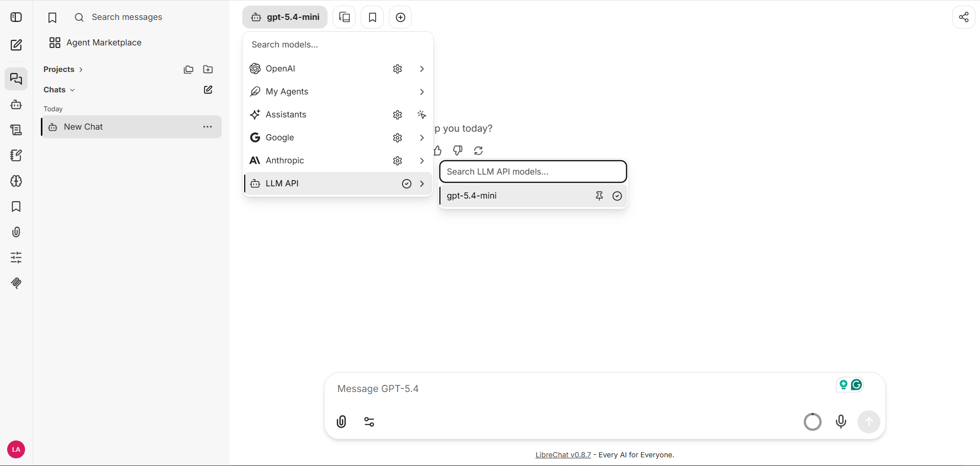Open the conversations icon in left rail
Screen dimensions: 980x466
(16, 79)
